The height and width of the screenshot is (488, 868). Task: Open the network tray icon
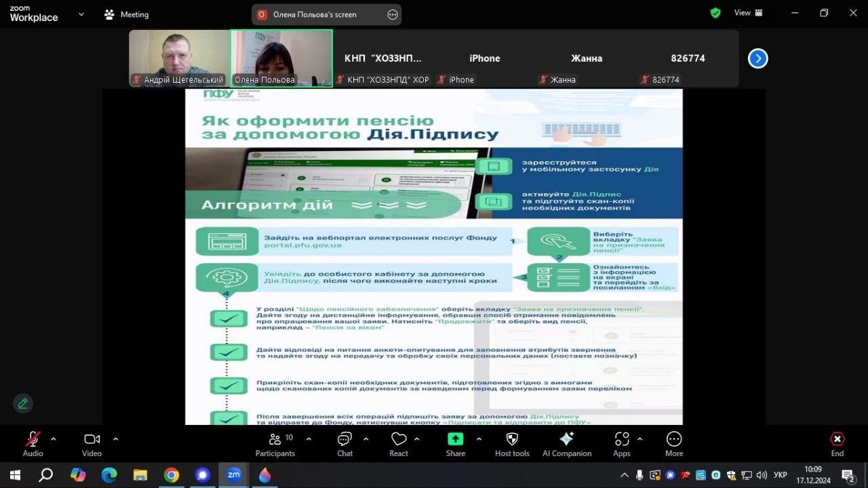point(747,475)
